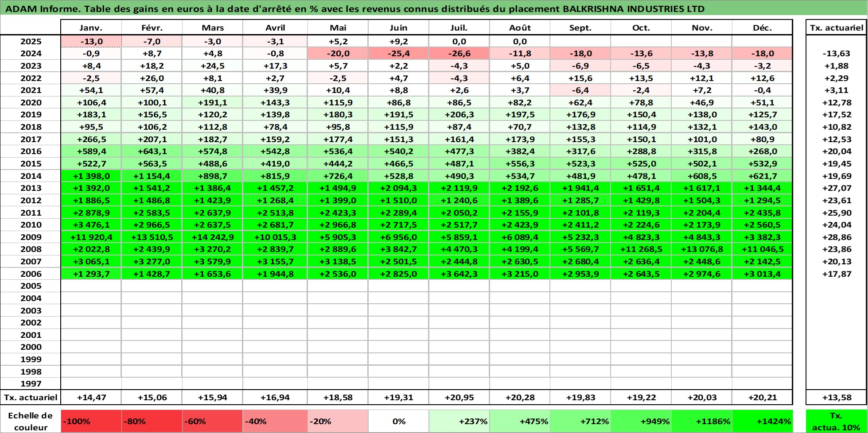Click the 0% white color scale swatch

tap(398, 421)
